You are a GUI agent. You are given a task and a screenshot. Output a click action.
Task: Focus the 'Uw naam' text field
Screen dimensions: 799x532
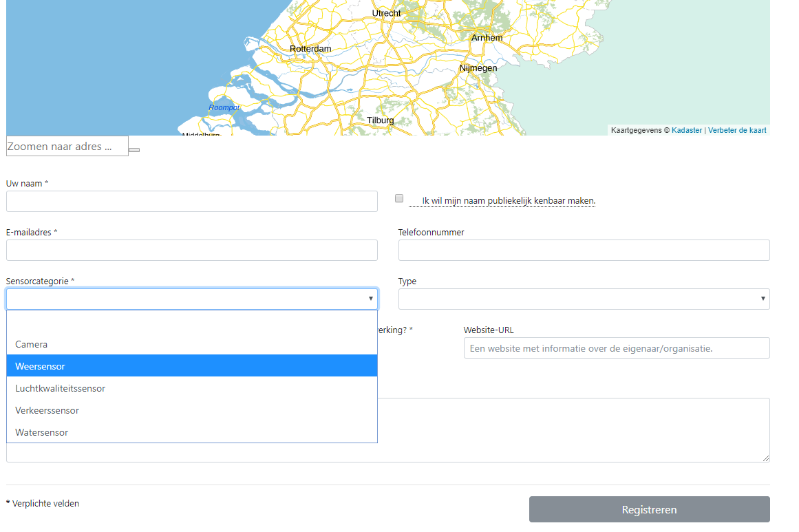[x=191, y=201]
